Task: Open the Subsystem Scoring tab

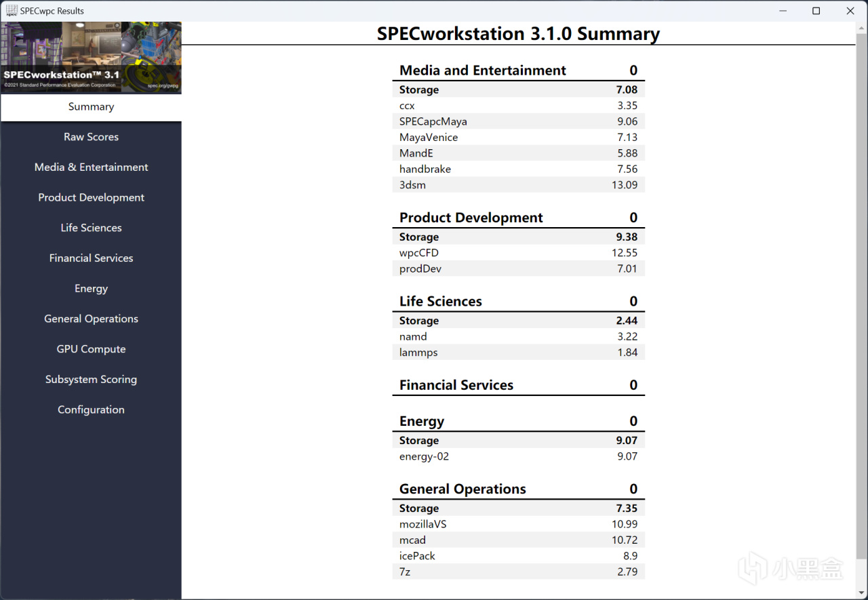Action: [x=91, y=380]
